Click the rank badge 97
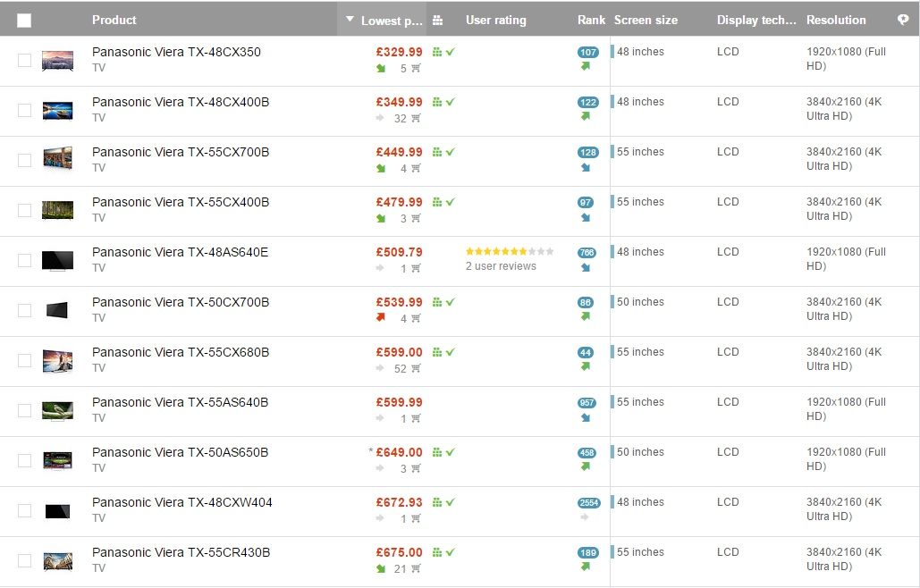This screenshot has height=588, width=920. click(585, 202)
